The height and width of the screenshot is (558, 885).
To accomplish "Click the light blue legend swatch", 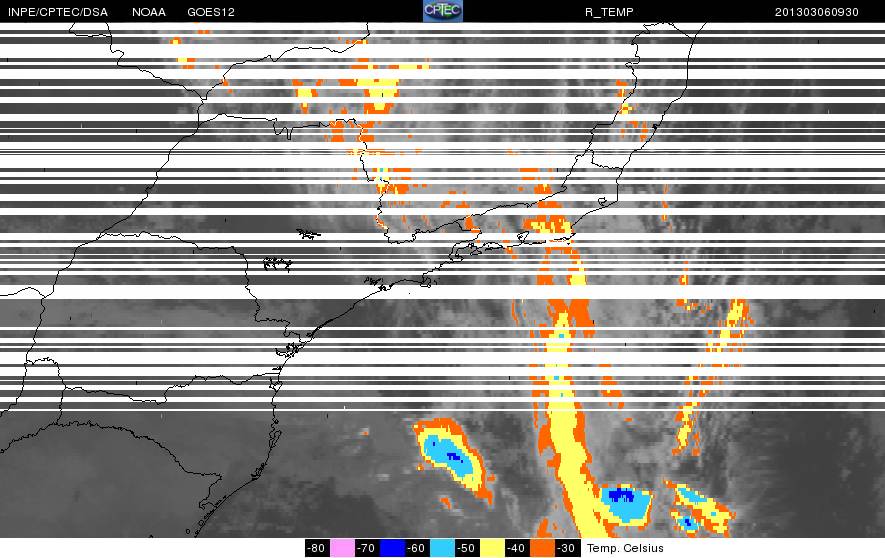I will 442,548.
